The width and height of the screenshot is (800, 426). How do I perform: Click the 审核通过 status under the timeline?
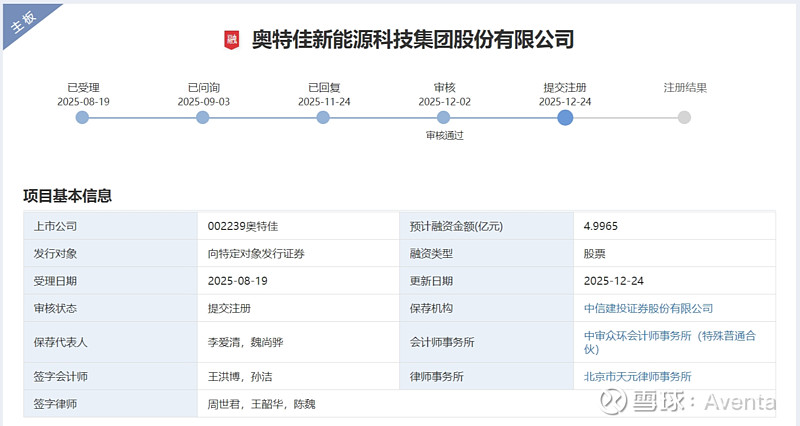click(x=444, y=135)
